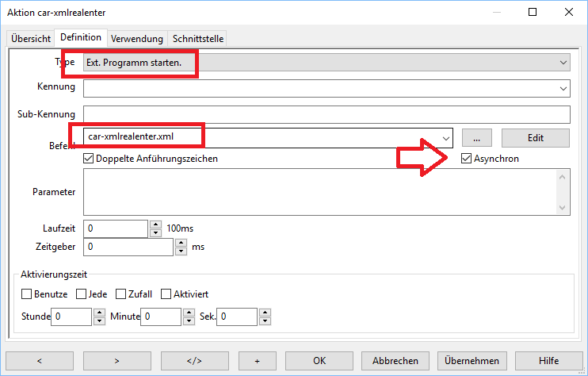This screenshot has width=588, height=376.
Task: Click the next record '>' button
Action: 117,360
